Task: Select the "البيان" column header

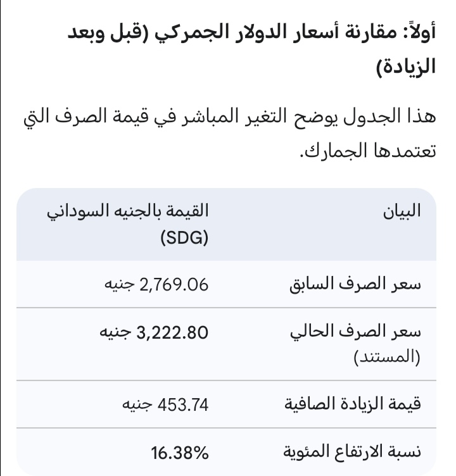Action: (x=402, y=212)
